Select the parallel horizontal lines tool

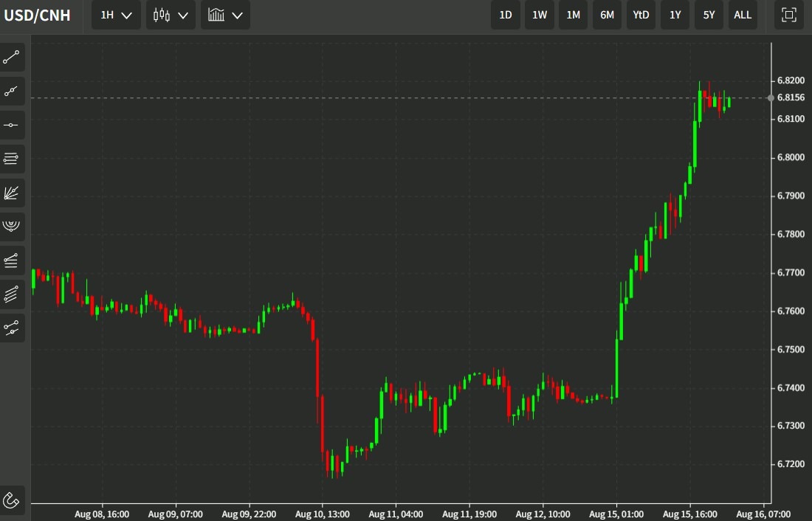pos(11,159)
